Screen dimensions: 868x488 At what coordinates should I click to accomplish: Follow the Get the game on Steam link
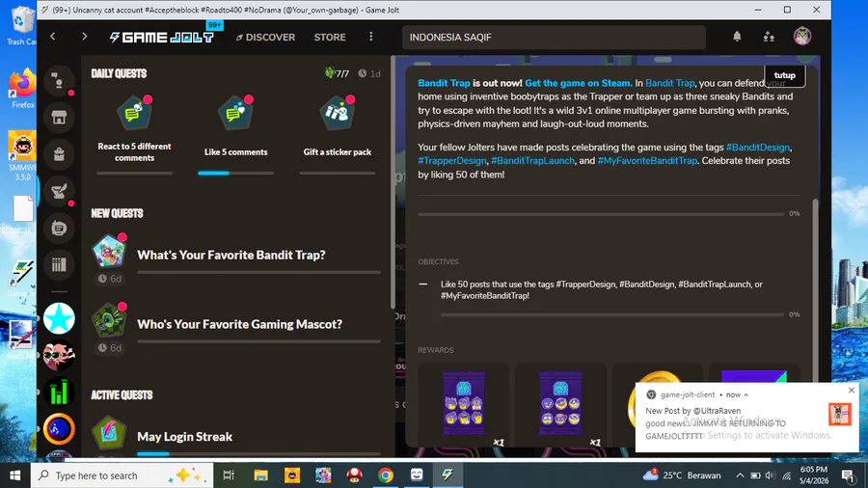(x=578, y=83)
